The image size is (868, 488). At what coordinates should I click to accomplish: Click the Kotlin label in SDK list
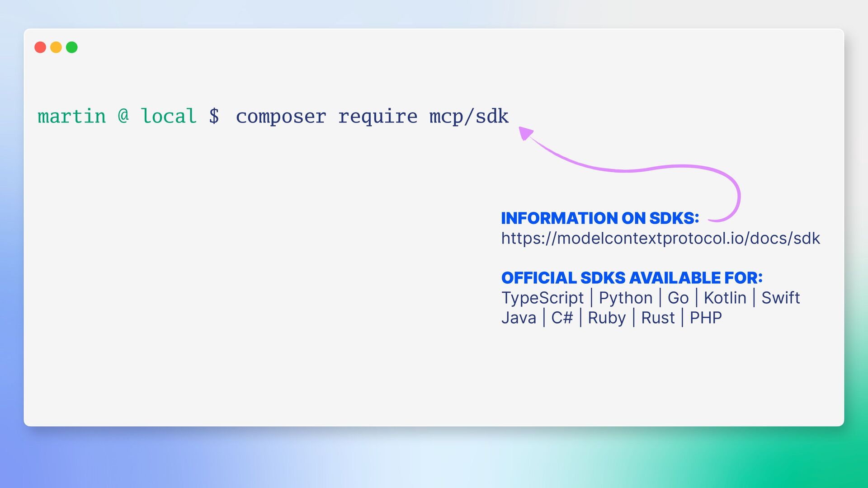tap(725, 298)
